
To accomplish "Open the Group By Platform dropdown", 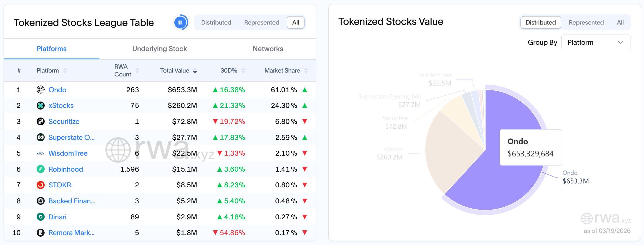I will click(596, 42).
